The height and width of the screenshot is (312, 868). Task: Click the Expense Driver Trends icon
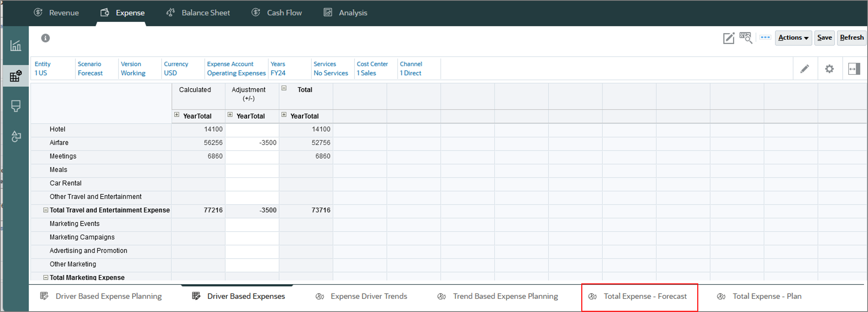[x=320, y=296]
